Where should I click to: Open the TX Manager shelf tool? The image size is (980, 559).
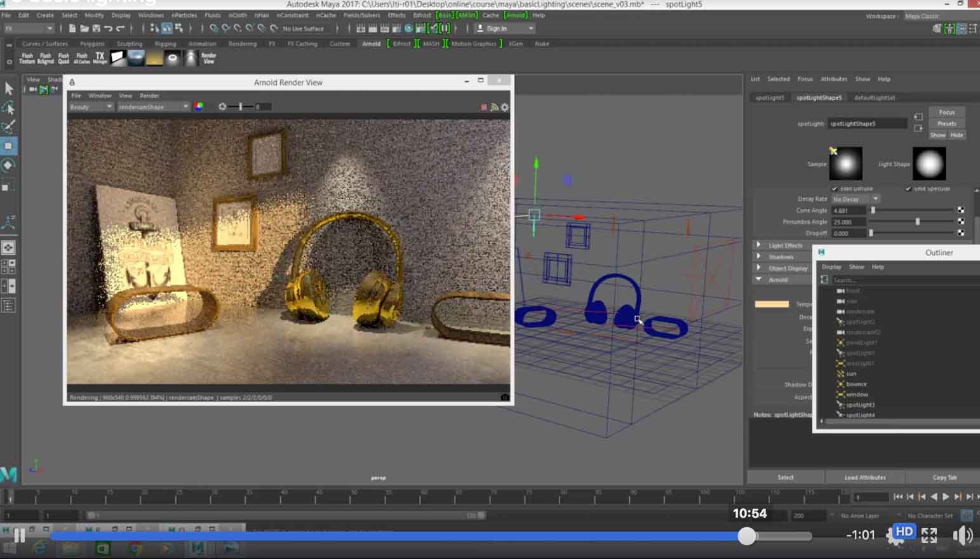(x=100, y=58)
